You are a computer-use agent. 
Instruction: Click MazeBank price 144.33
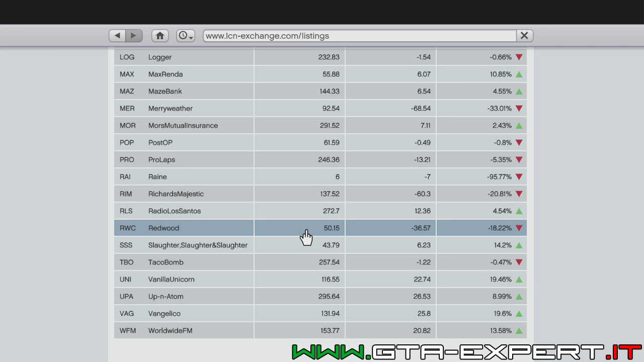329,92
